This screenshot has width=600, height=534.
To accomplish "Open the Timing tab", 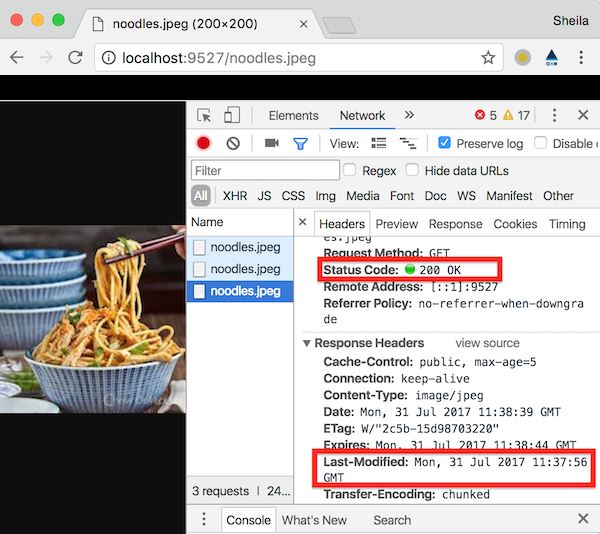I will pyautogui.click(x=567, y=224).
